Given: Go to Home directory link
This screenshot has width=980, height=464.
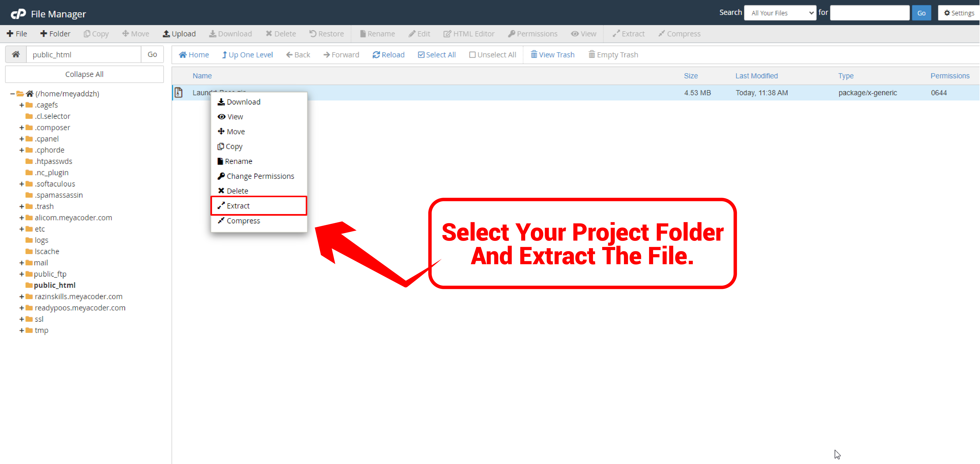Looking at the screenshot, I should pos(194,55).
